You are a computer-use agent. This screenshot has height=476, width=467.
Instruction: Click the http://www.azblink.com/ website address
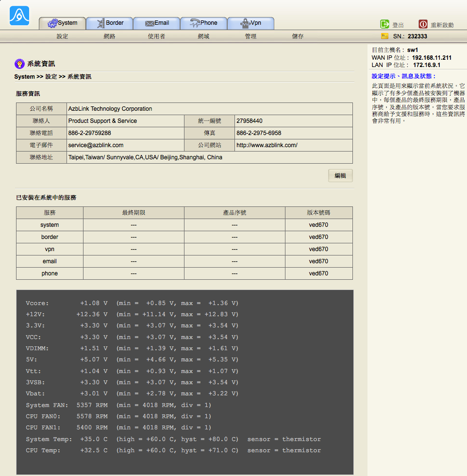(267, 145)
